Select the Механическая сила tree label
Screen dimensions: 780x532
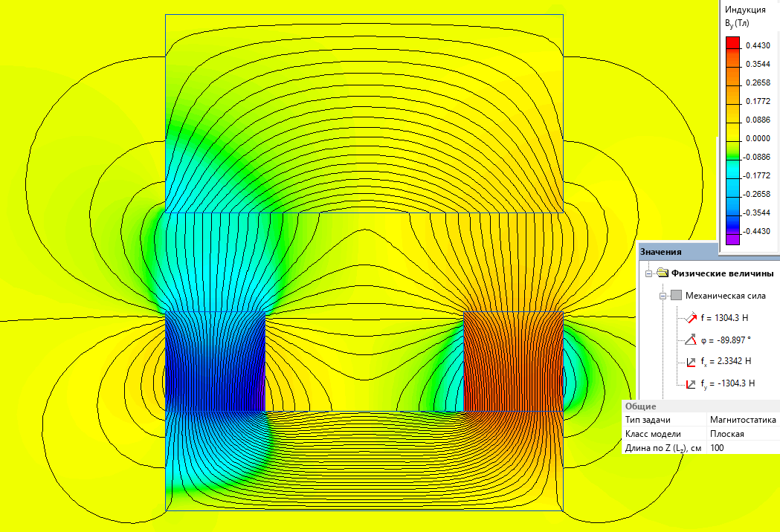pos(725,296)
